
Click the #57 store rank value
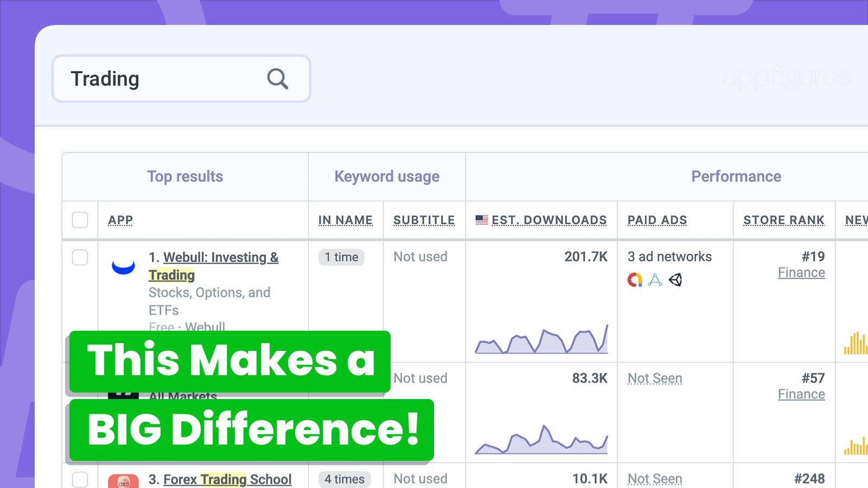pos(813,378)
